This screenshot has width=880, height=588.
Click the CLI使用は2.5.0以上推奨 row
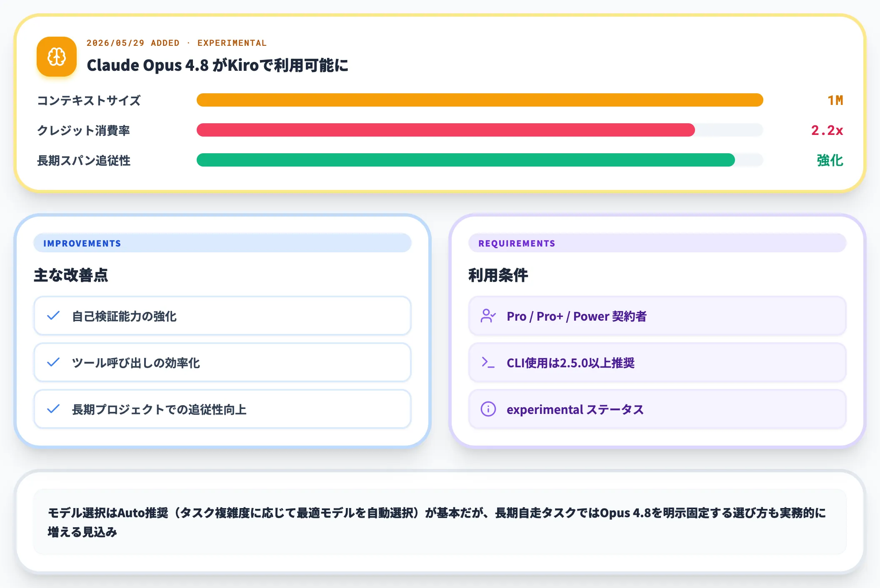(657, 362)
